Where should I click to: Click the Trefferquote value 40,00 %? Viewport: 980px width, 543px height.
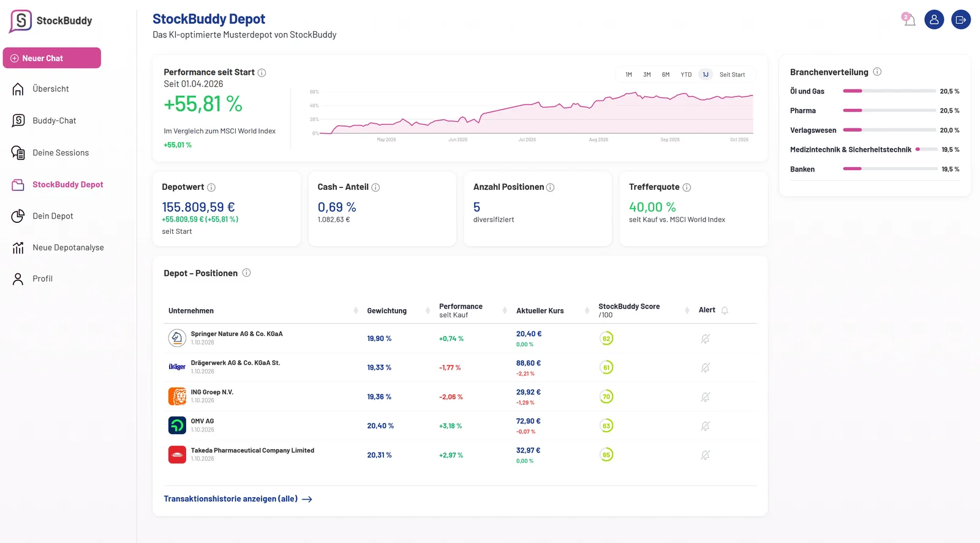point(652,207)
